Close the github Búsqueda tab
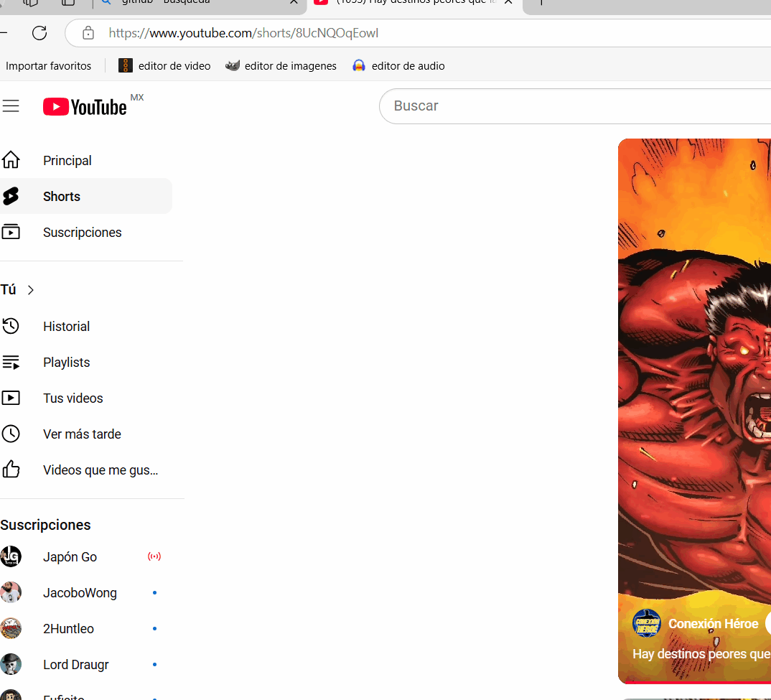Image resolution: width=771 pixels, height=700 pixels. tap(294, 2)
